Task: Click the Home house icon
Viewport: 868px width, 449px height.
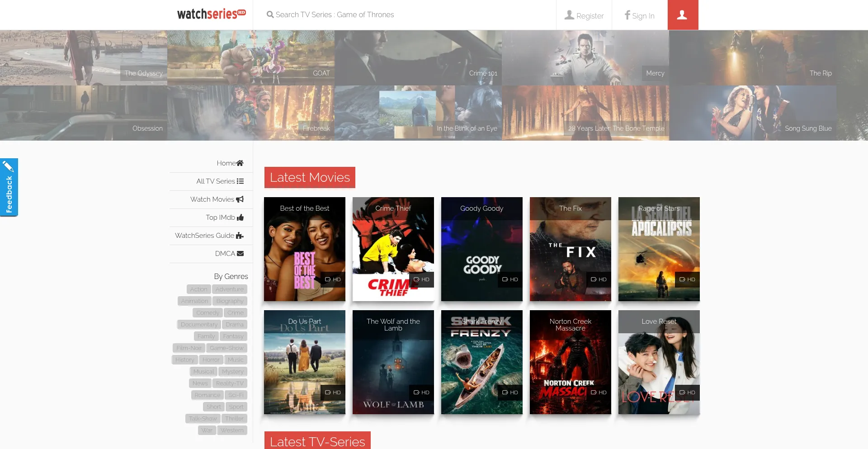Action: tap(240, 163)
